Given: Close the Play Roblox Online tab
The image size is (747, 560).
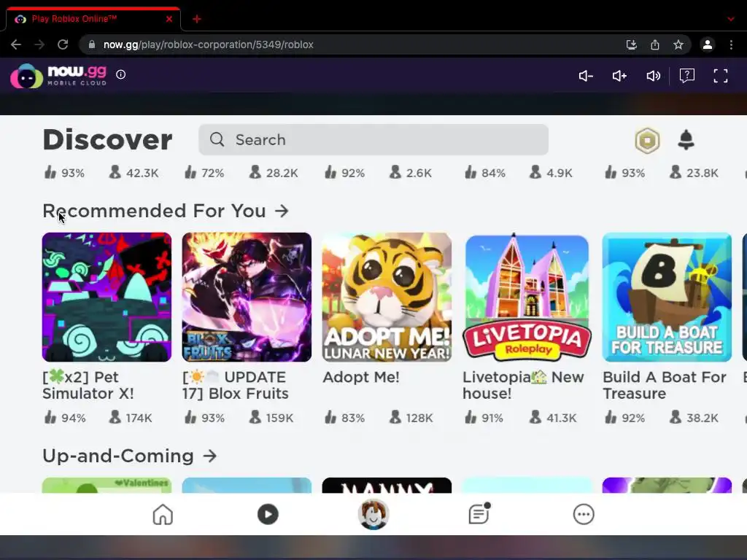Looking at the screenshot, I should tap(169, 19).
